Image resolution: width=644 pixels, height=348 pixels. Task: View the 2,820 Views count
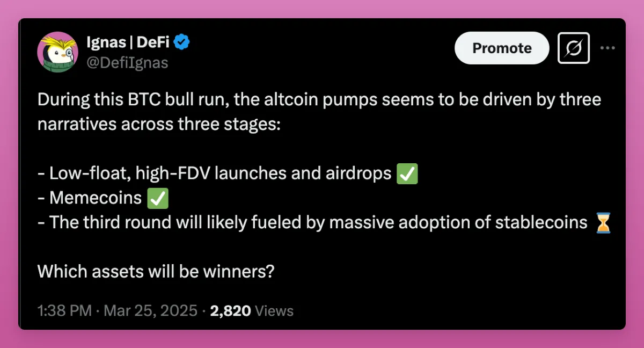coord(252,310)
